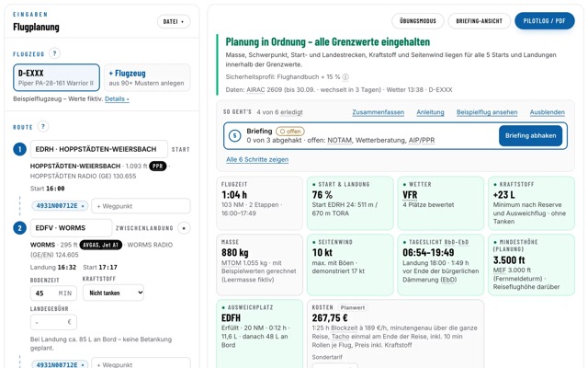Export via Pilotlog / PDF button
The height and width of the screenshot is (368, 588).
click(x=545, y=21)
